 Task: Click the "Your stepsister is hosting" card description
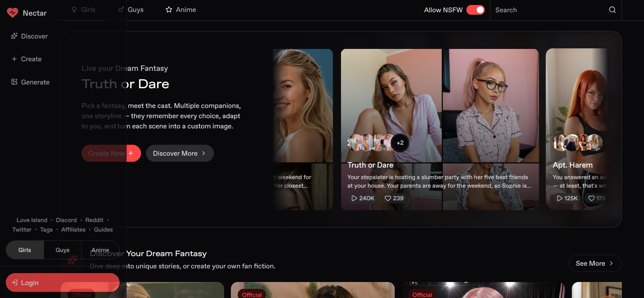point(439,182)
